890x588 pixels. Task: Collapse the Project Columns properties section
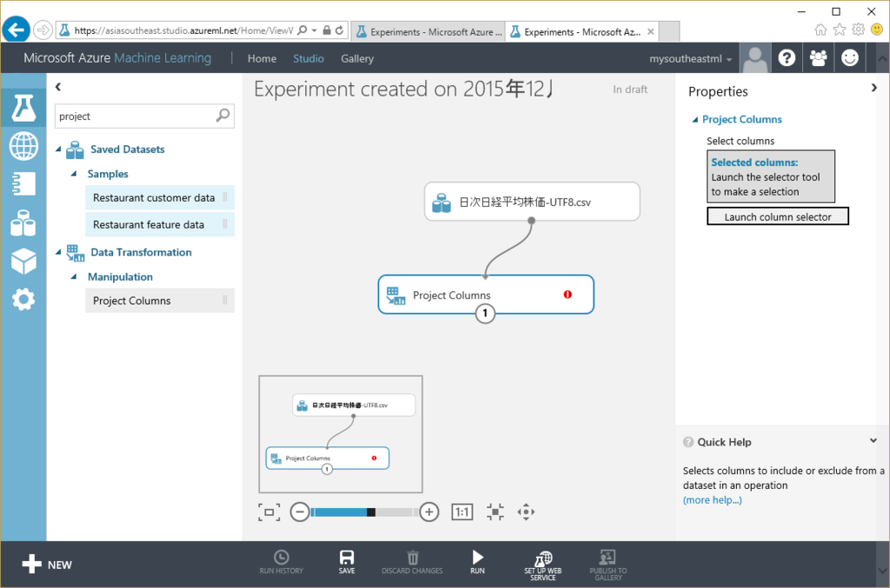pos(694,119)
